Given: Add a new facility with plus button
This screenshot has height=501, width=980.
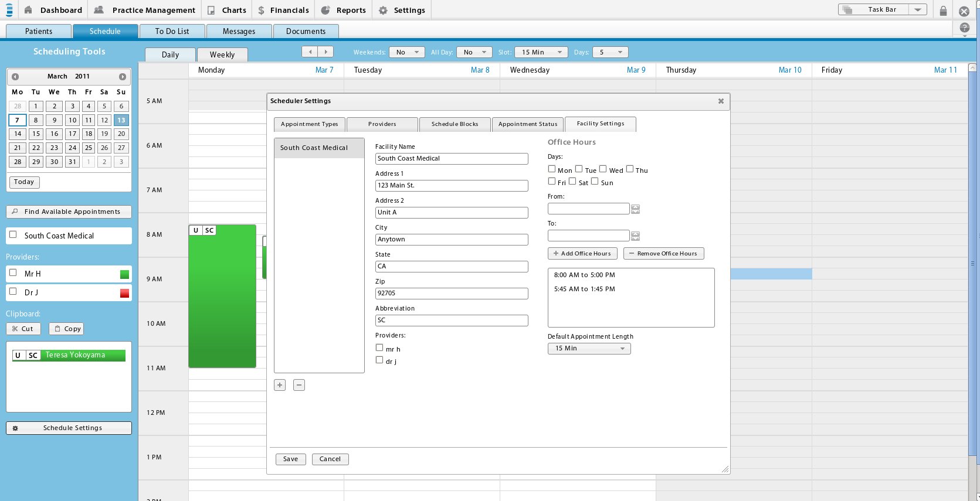Looking at the screenshot, I should click(280, 385).
